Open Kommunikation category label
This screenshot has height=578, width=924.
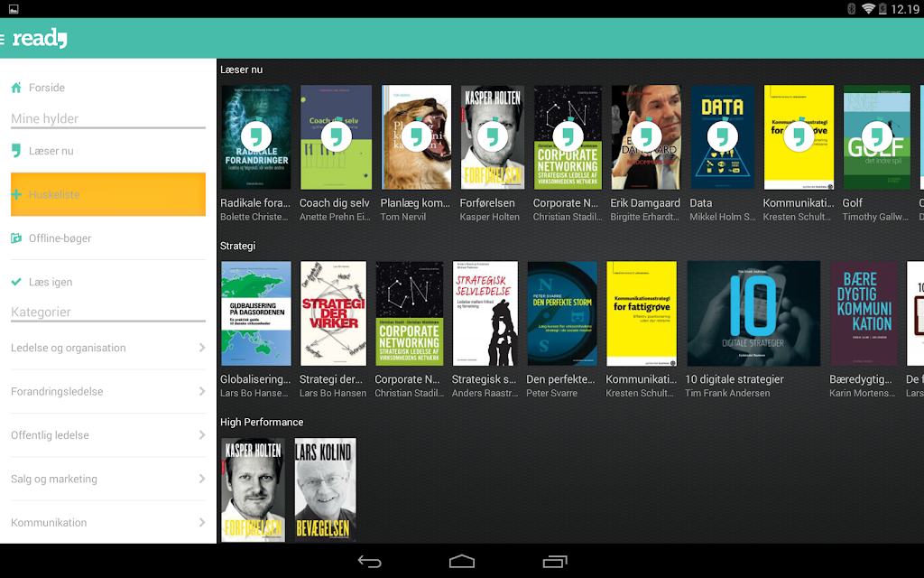[49, 523]
